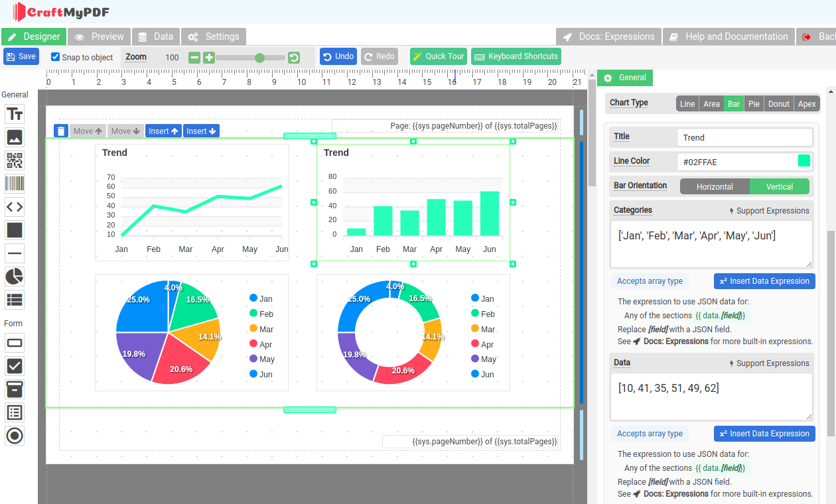The image size is (836, 504).
Task: Insert section below
Action: 201,131
